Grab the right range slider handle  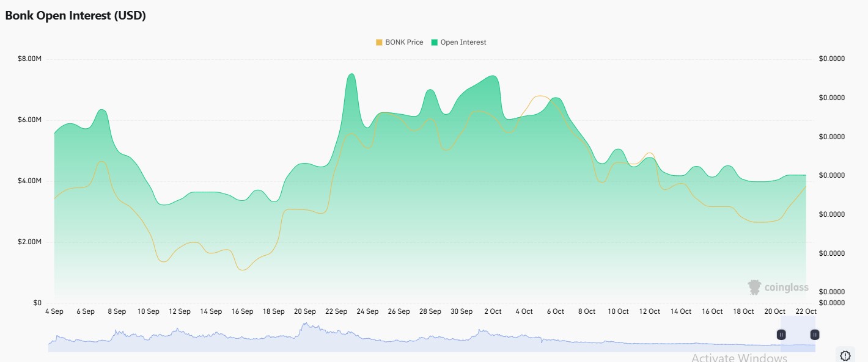[815, 335]
